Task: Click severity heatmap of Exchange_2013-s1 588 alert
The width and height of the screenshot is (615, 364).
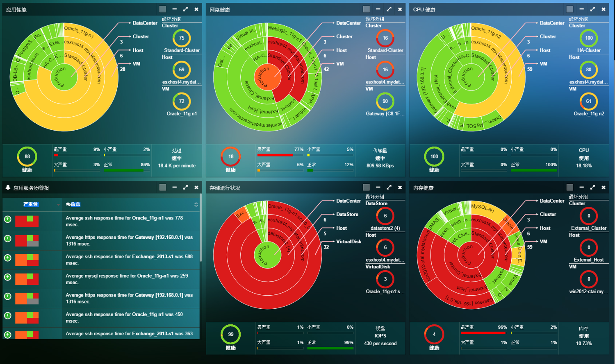Action: point(27,260)
